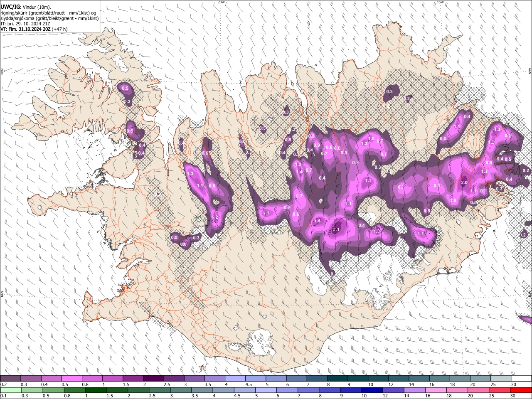Select the 1.5 precipitation value on the map
532x399 pixels.
tap(368, 180)
